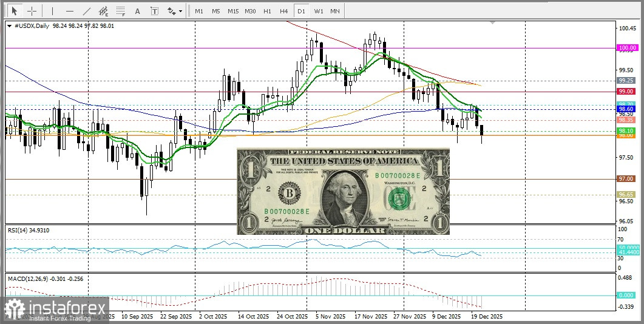Select the orange 98.00 price label
644x324 pixels.
tap(627, 135)
